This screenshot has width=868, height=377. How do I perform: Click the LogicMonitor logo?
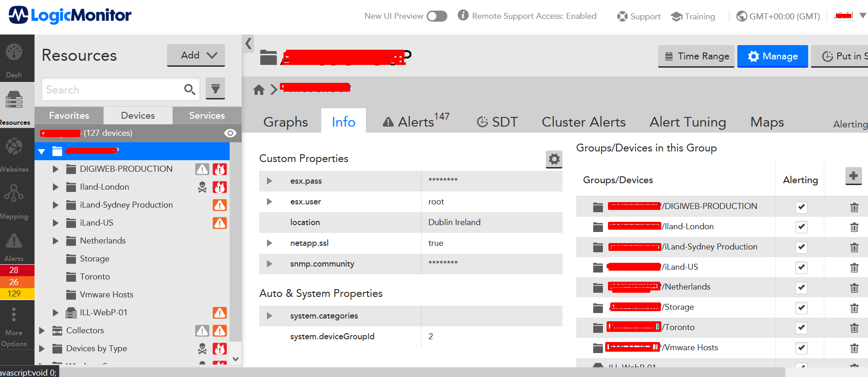70,15
